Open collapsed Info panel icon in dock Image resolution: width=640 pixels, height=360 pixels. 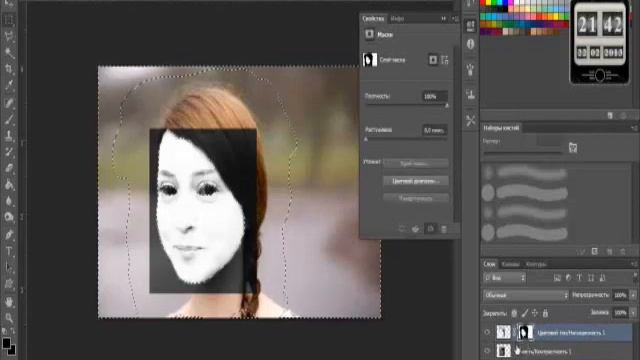(x=471, y=44)
